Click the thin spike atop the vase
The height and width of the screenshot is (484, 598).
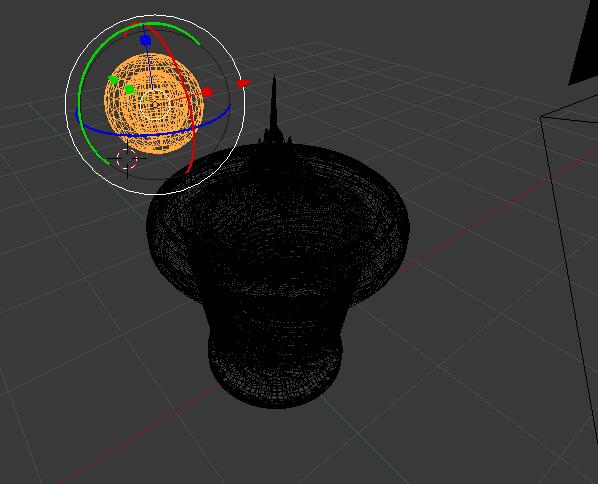click(x=274, y=109)
